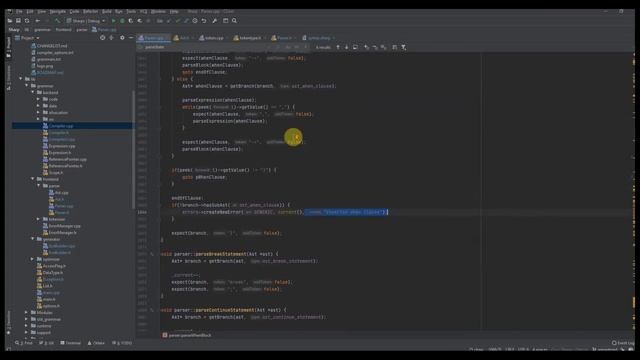
Task: Select Expression.cpp in project tree
Action: point(62,146)
